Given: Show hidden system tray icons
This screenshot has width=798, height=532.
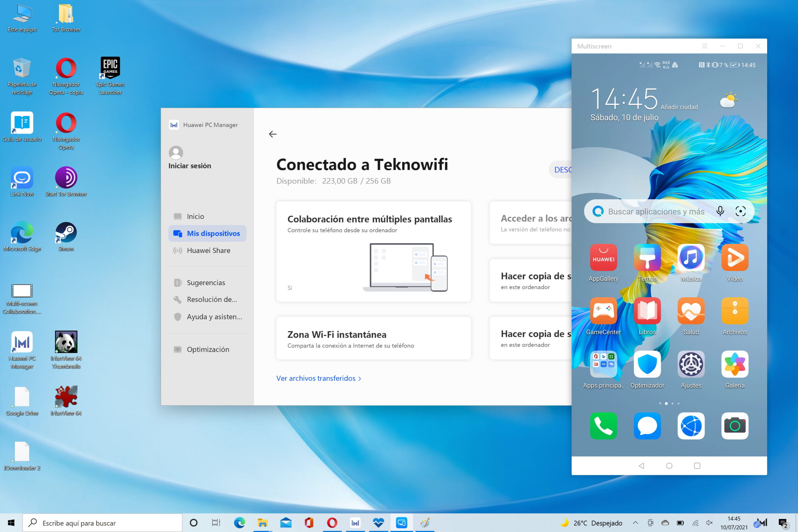Looking at the screenshot, I should (x=635, y=523).
